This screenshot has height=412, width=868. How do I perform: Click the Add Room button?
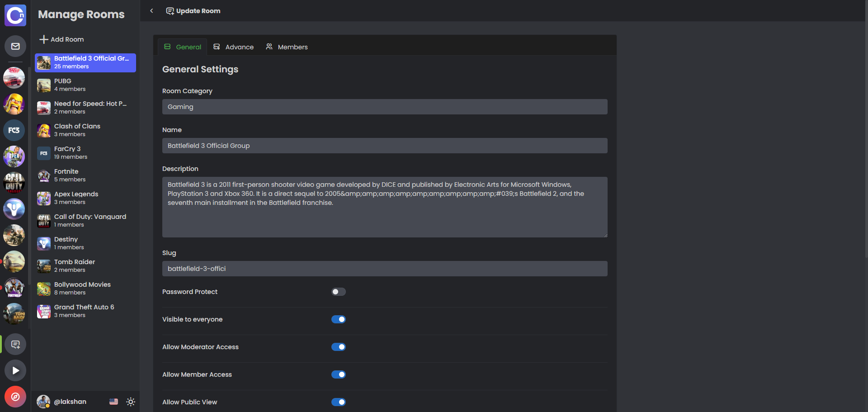[61, 39]
